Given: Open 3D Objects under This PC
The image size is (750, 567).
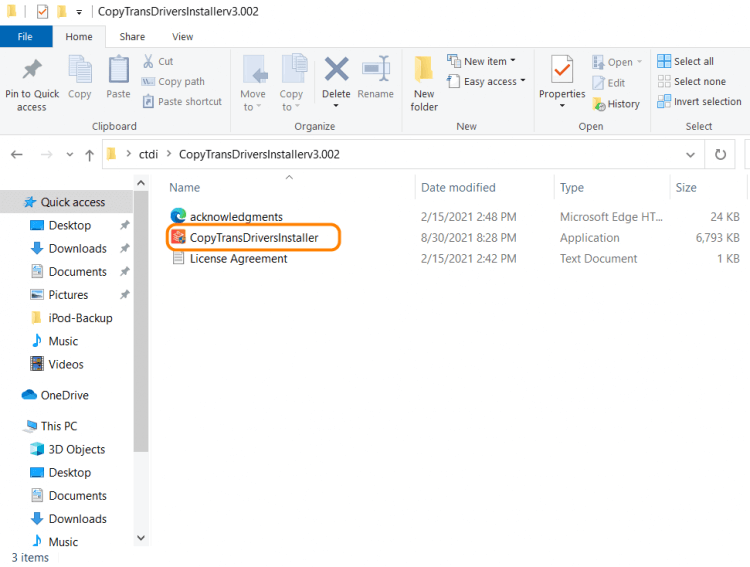Looking at the screenshot, I should pos(77,449).
